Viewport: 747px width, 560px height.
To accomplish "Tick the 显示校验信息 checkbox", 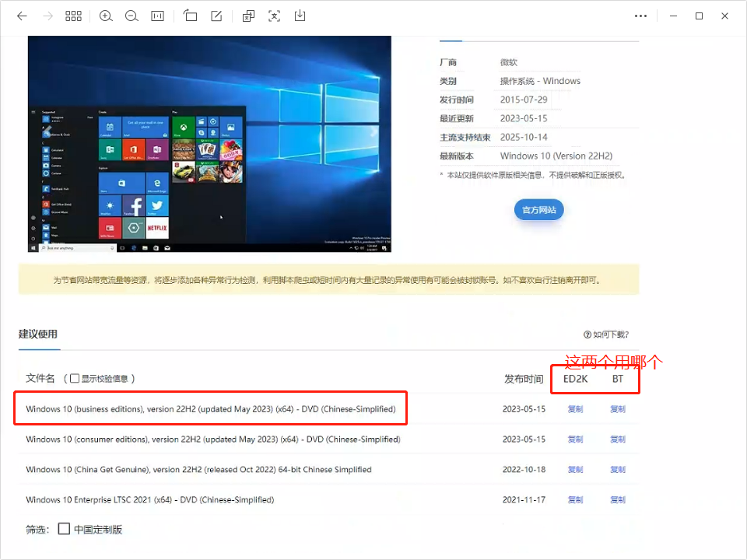I will [75, 379].
